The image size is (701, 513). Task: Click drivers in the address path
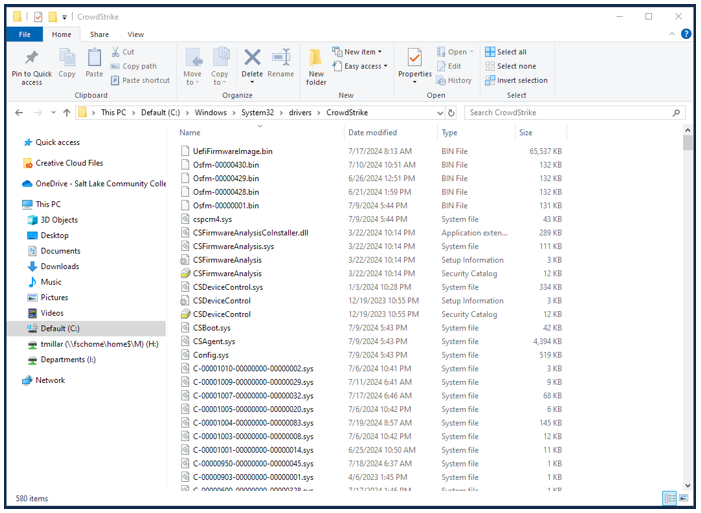pyautogui.click(x=300, y=113)
